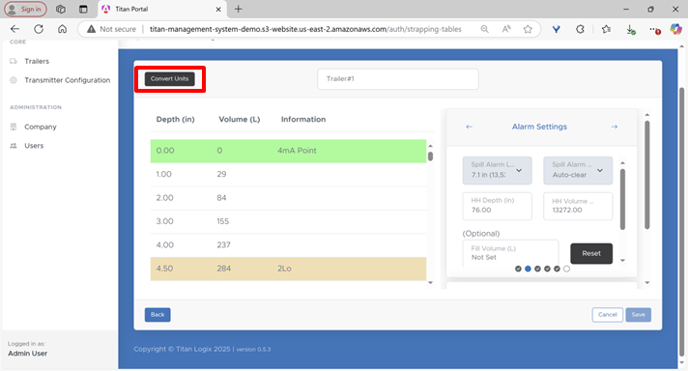Click the Fill Volume (L) field

(511, 253)
